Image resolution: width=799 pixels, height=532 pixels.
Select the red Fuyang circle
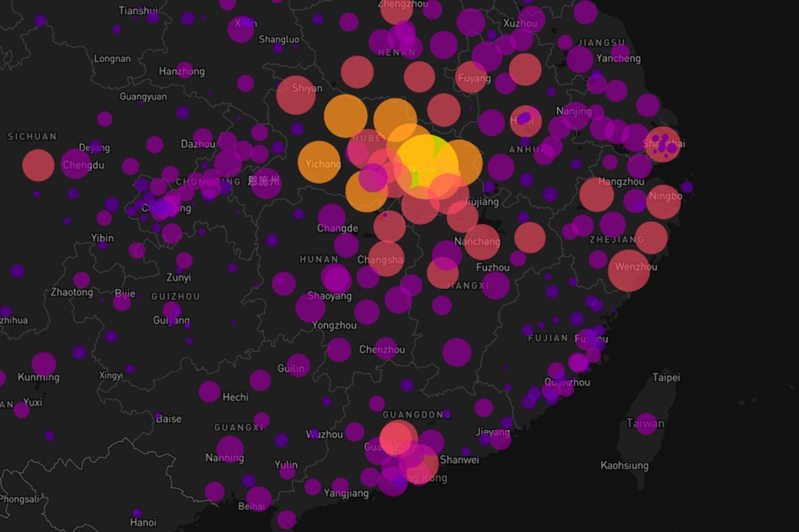(x=471, y=78)
